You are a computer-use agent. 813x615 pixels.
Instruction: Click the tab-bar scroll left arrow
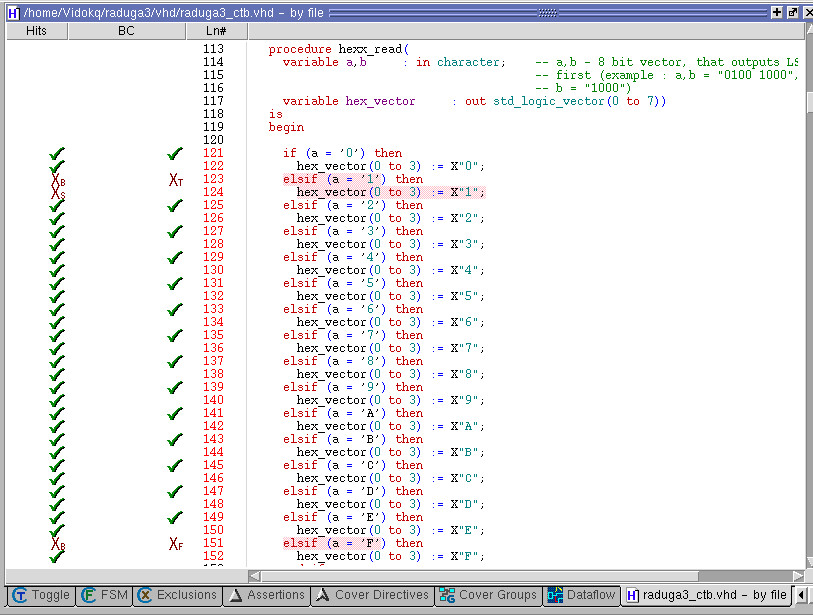point(801,595)
